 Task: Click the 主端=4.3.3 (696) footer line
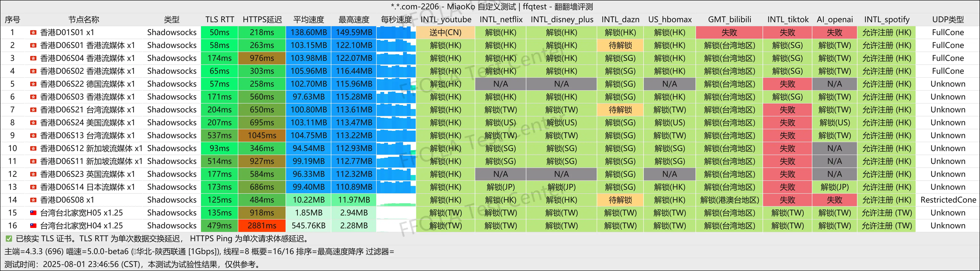199,252
